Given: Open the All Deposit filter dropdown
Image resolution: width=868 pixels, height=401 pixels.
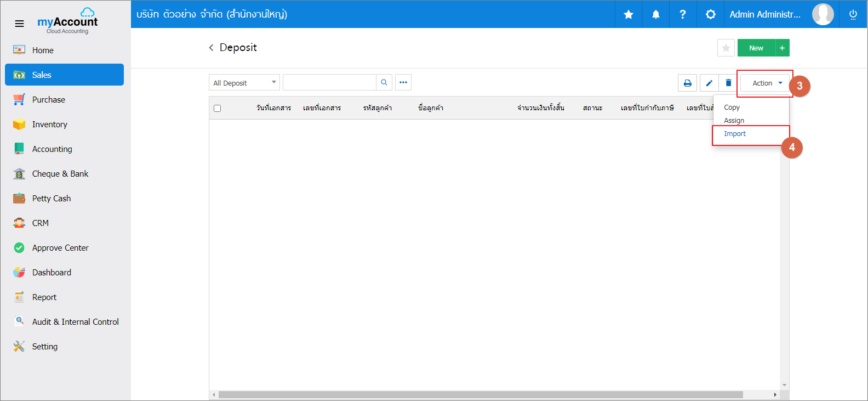Looking at the screenshot, I should tap(244, 82).
